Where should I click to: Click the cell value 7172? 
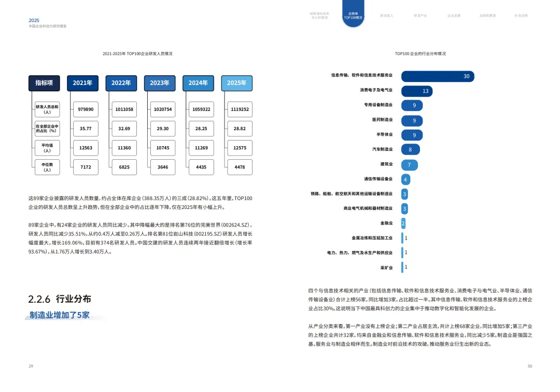tap(86, 167)
